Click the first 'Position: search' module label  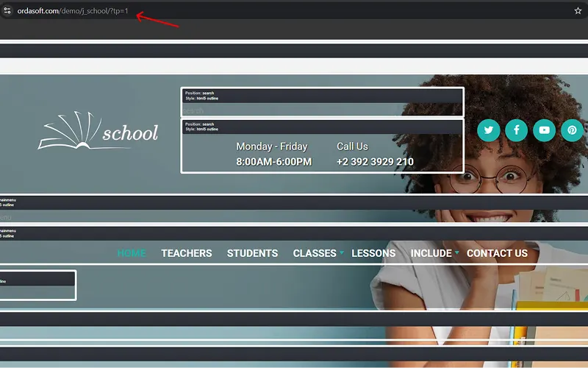pos(199,93)
